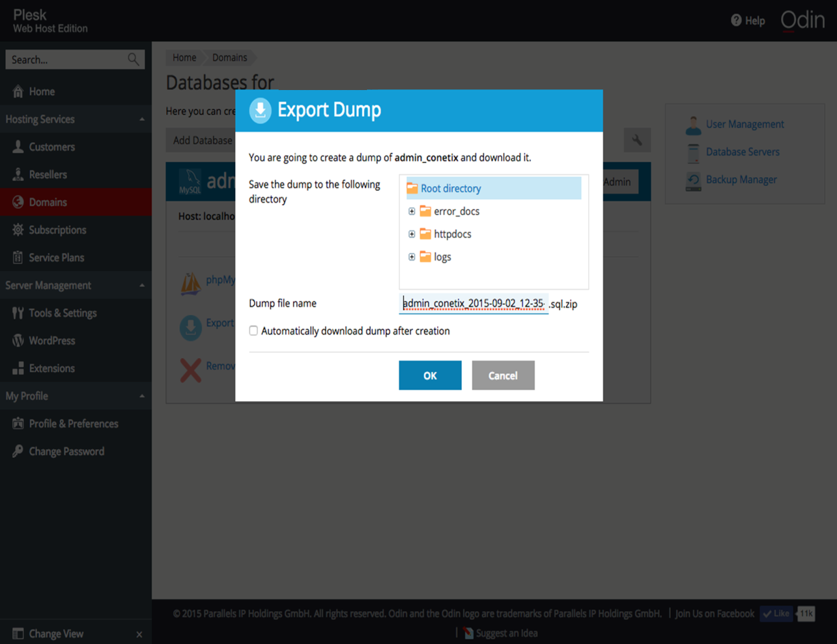
Task: Enable automatically download dump after creation
Action: pyautogui.click(x=253, y=331)
